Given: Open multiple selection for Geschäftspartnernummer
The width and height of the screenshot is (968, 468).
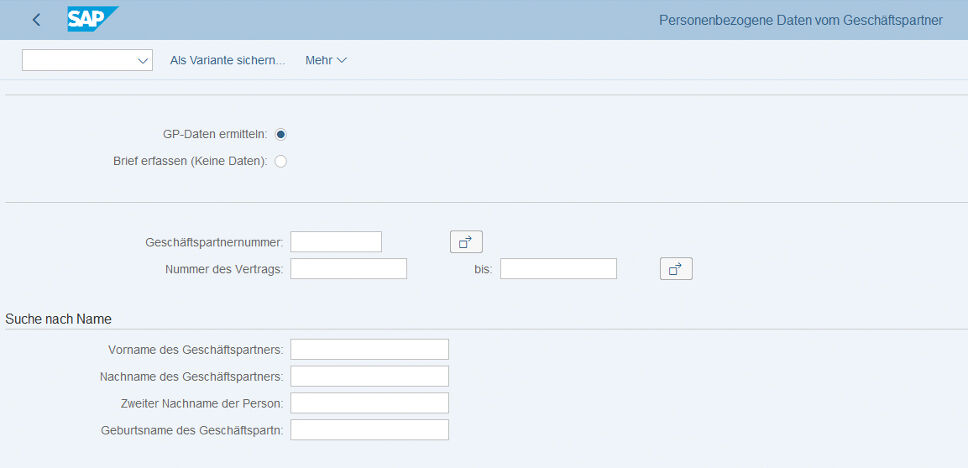Looking at the screenshot, I should (x=466, y=241).
